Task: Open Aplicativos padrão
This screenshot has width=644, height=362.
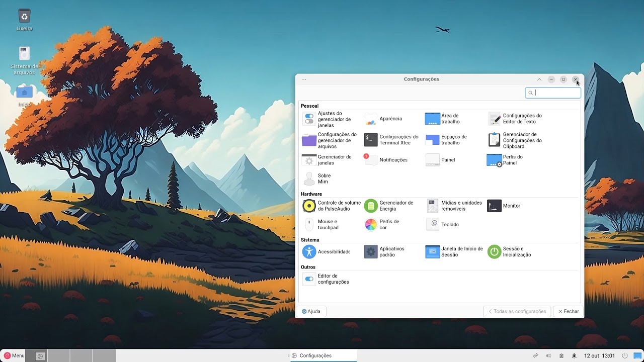Action: [x=384, y=252]
